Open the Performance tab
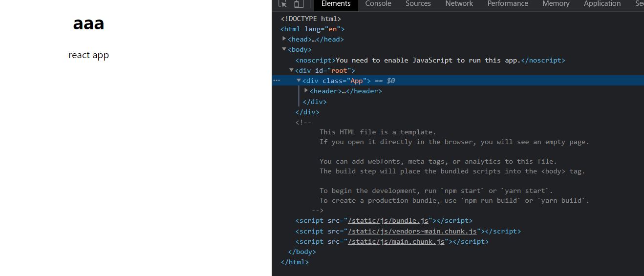 [x=508, y=4]
